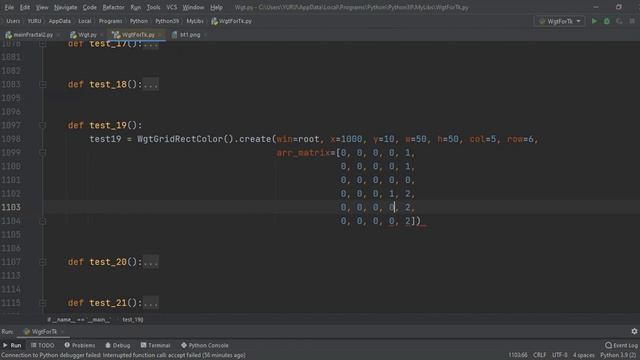Viewport: 640px width, 360px height.
Task: Toggle fold marker at line 1099
Action: 42,153
